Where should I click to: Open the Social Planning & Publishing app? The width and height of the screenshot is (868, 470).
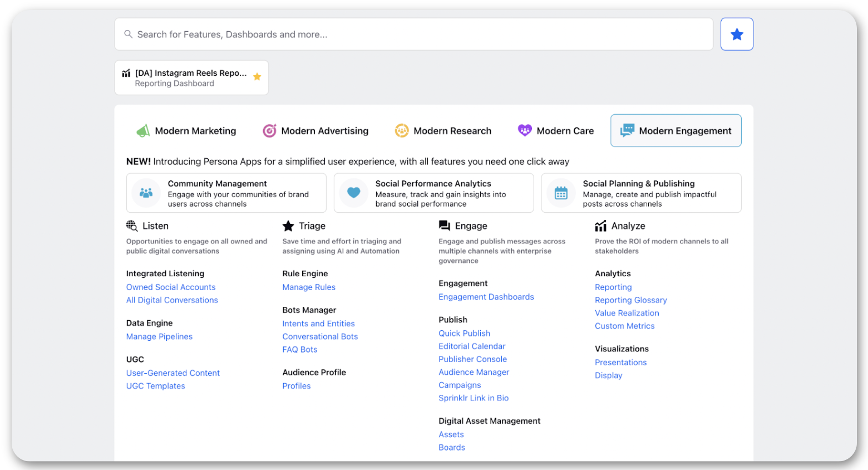coord(642,193)
